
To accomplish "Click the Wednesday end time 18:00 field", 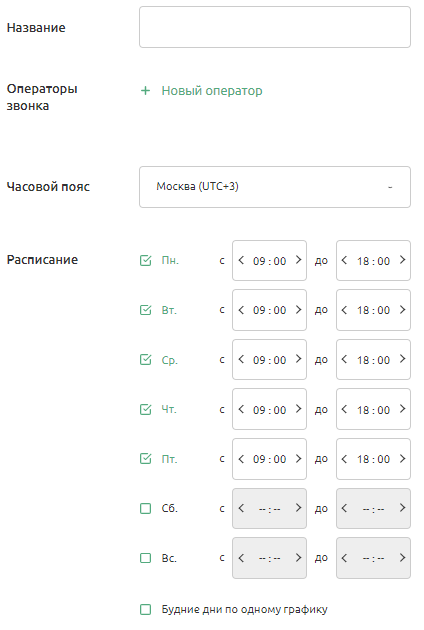I will click(373, 360).
